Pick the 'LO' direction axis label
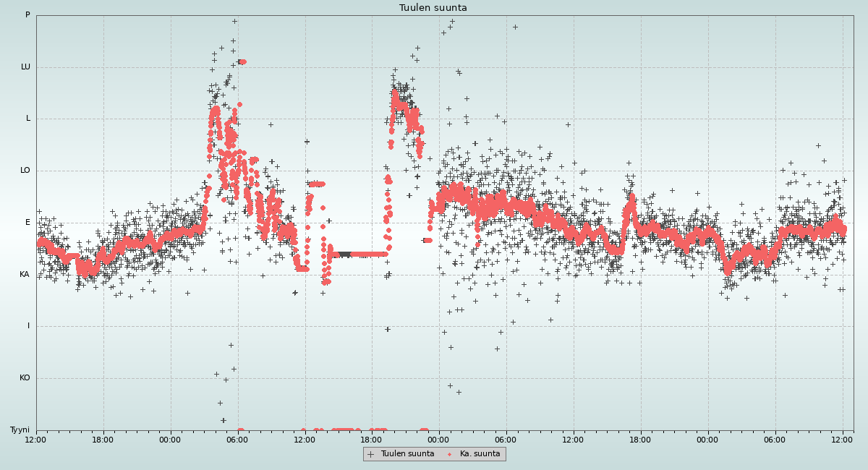Image resolution: width=868 pixels, height=470 pixels. click(25, 171)
